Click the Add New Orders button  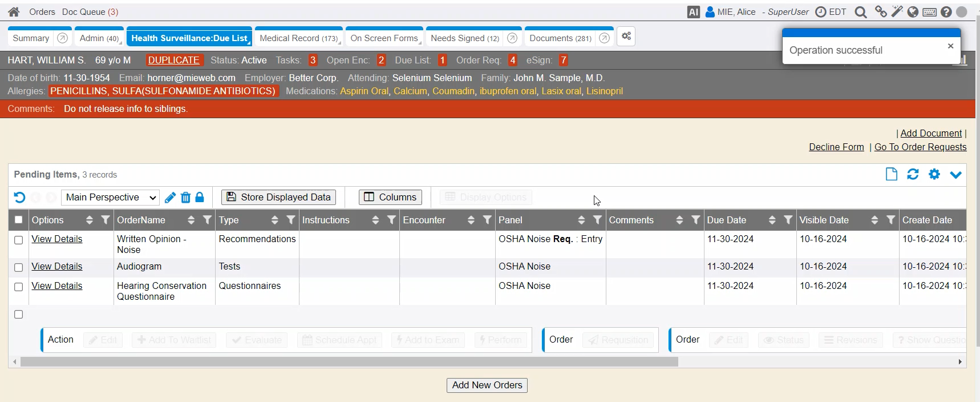[487, 385]
